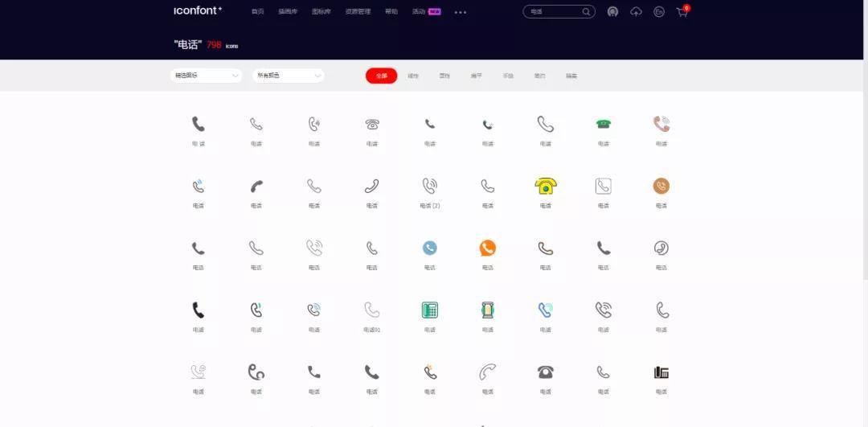Expand the 精选图标 dropdown
The image size is (868, 427).
pos(206,76)
